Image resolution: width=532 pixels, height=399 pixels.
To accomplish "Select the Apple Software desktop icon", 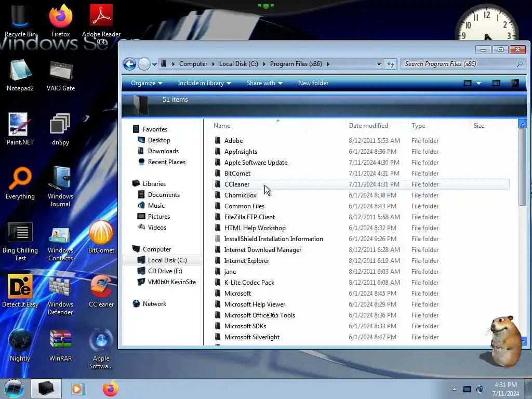I will pyautogui.click(x=101, y=350).
